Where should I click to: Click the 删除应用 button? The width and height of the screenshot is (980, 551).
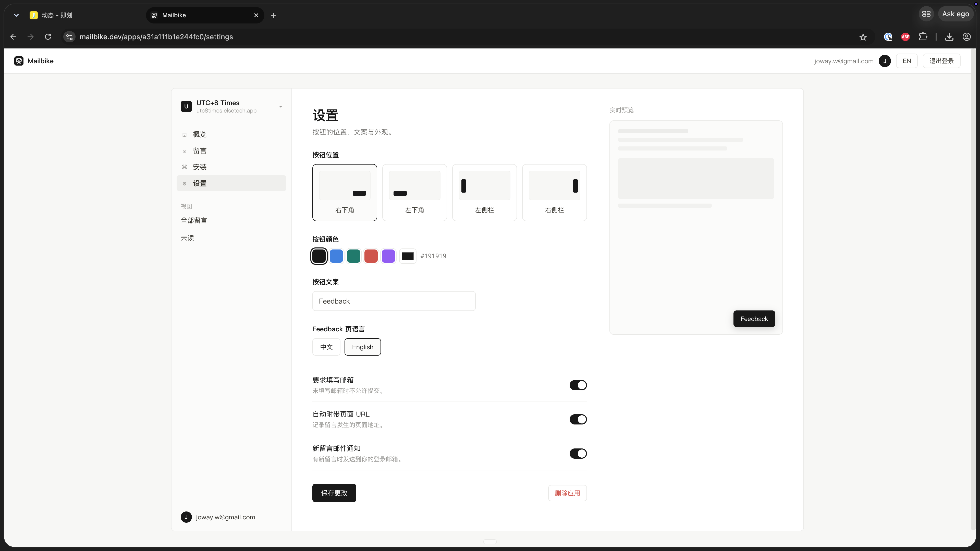(x=567, y=493)
